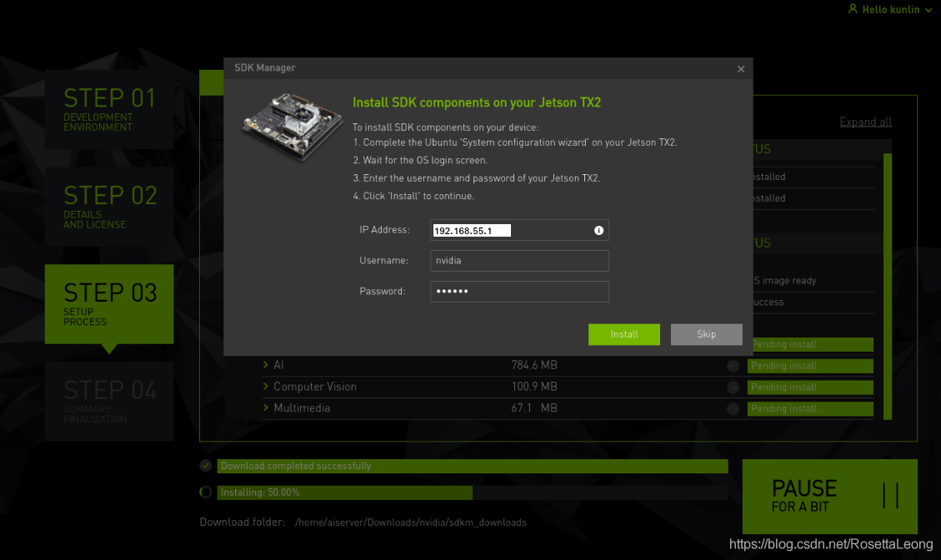Click the Jetson TX2 board image
The image size is (941, 560).
click(x=292, y=127)
